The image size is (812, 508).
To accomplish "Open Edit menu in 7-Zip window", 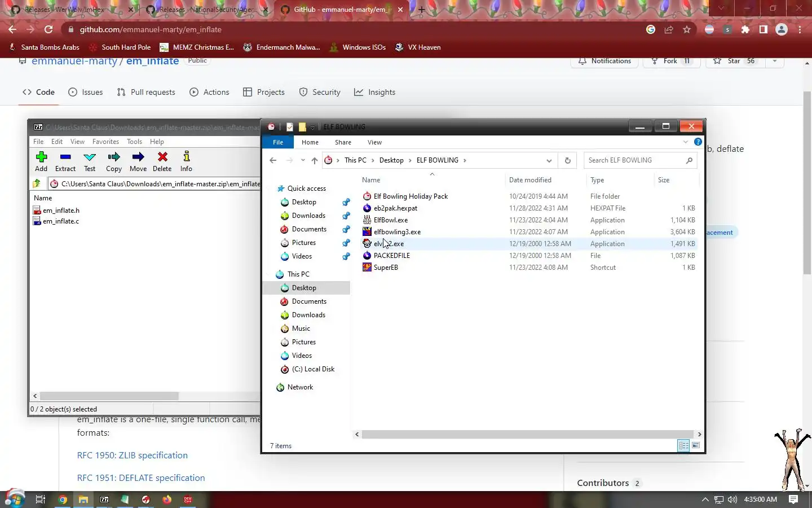I will click(x=57, y=142).
